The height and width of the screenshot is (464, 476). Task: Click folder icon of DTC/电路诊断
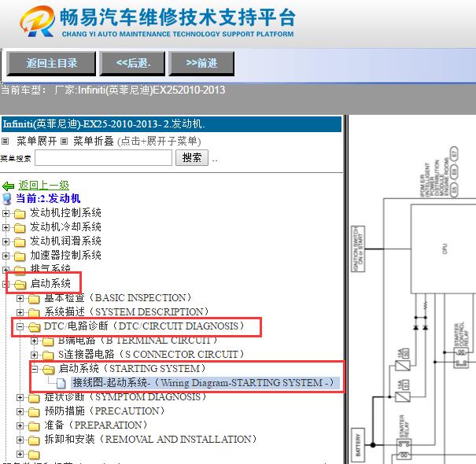(35, 327)
